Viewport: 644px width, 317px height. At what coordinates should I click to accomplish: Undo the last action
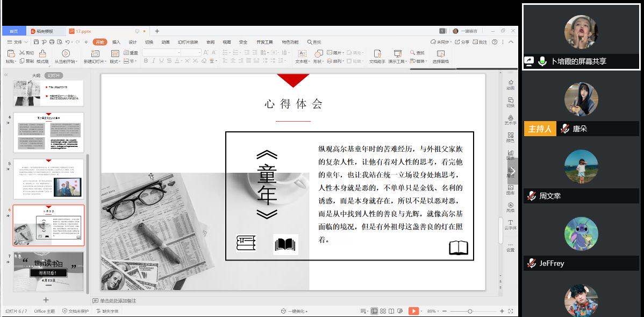coord(68,42)
